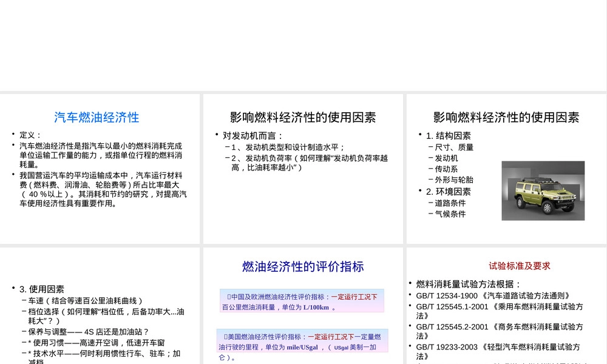Click the 气候条件 sub-item

click(x=450, y=214)
